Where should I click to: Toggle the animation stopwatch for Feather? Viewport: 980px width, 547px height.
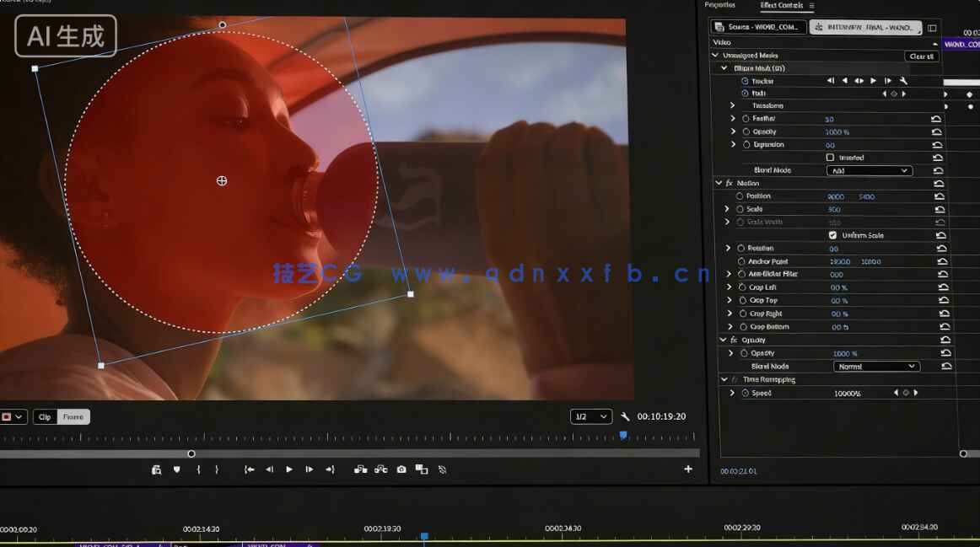click(746, 118)
